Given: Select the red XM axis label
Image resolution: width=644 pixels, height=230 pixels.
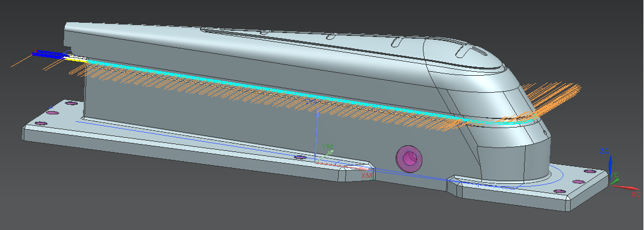Looking at the screenshot, I should point(368,176).
